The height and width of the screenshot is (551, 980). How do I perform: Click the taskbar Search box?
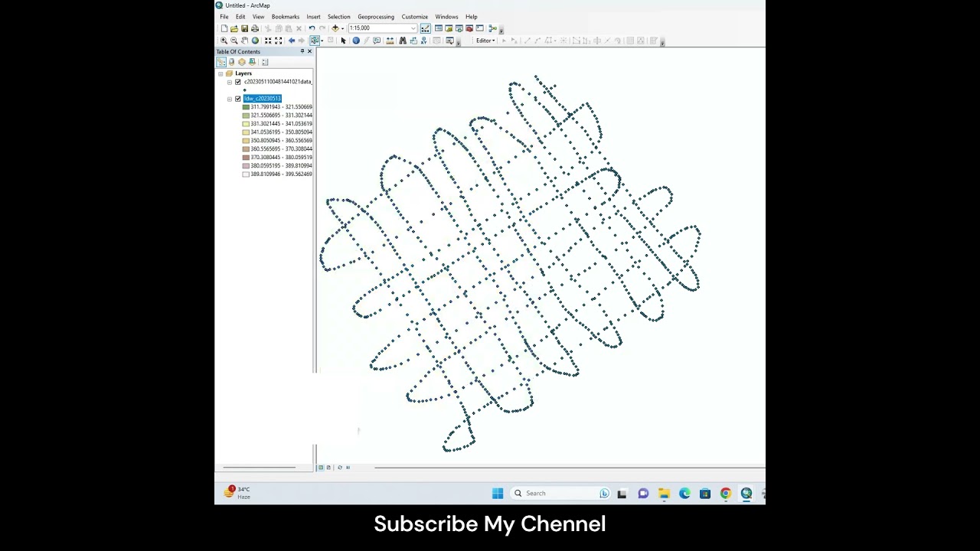[x=561, y=494]
